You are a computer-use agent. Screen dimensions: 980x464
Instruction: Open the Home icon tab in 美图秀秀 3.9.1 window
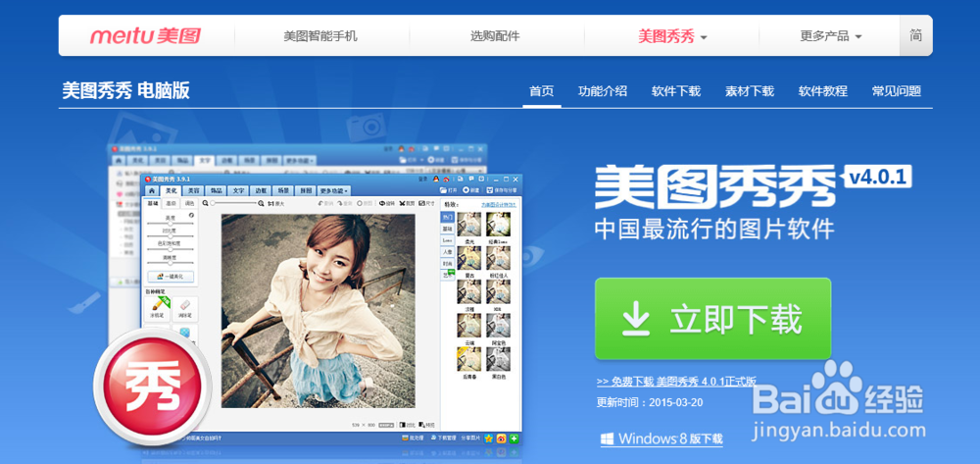click(152, 190)
